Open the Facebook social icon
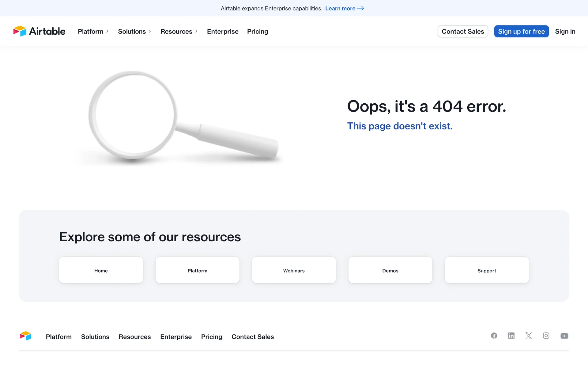This screenshot has width=588, height=368. point(494,336)
